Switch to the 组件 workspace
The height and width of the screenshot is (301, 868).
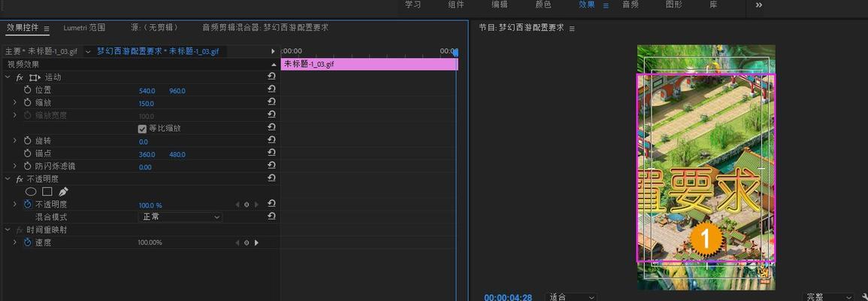[x=456, y=5]
